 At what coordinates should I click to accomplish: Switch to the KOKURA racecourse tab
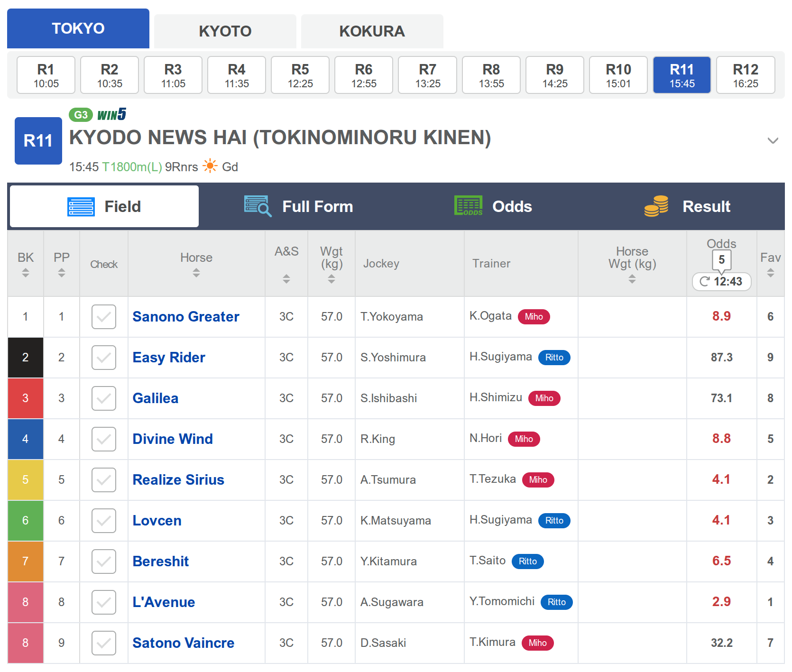pos(372,31)
